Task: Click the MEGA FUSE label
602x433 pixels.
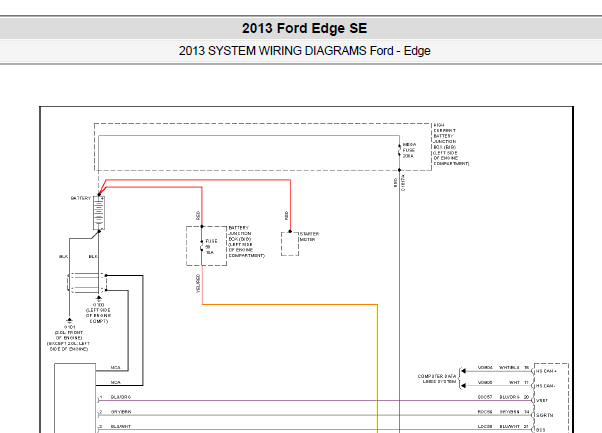Action: click(409, 150)
